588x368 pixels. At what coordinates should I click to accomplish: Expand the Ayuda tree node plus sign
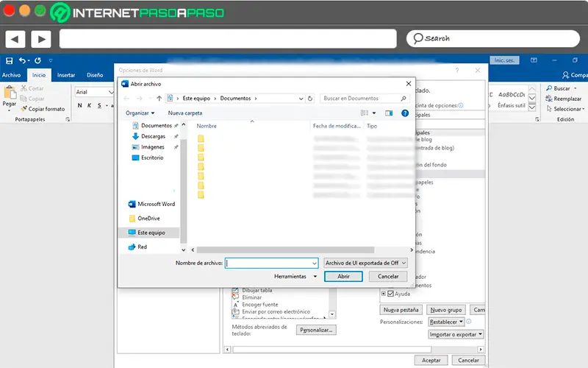(x=383, y=294)
